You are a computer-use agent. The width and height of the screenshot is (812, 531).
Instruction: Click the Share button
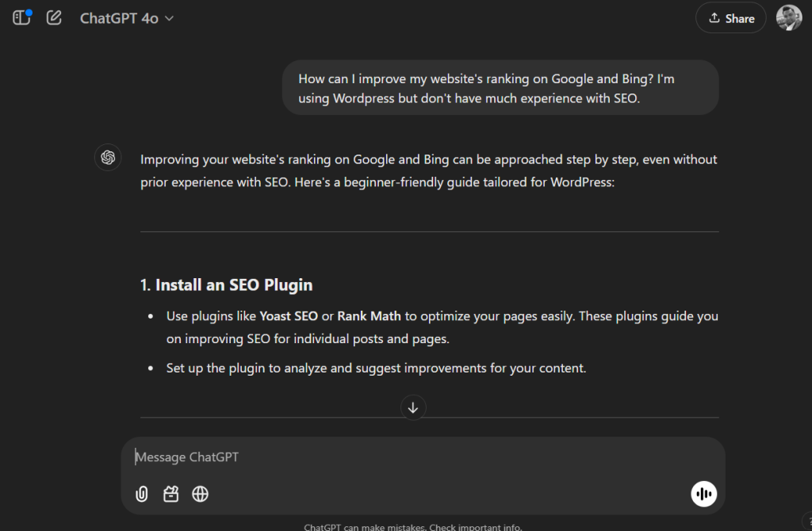(x=730, y=18)
